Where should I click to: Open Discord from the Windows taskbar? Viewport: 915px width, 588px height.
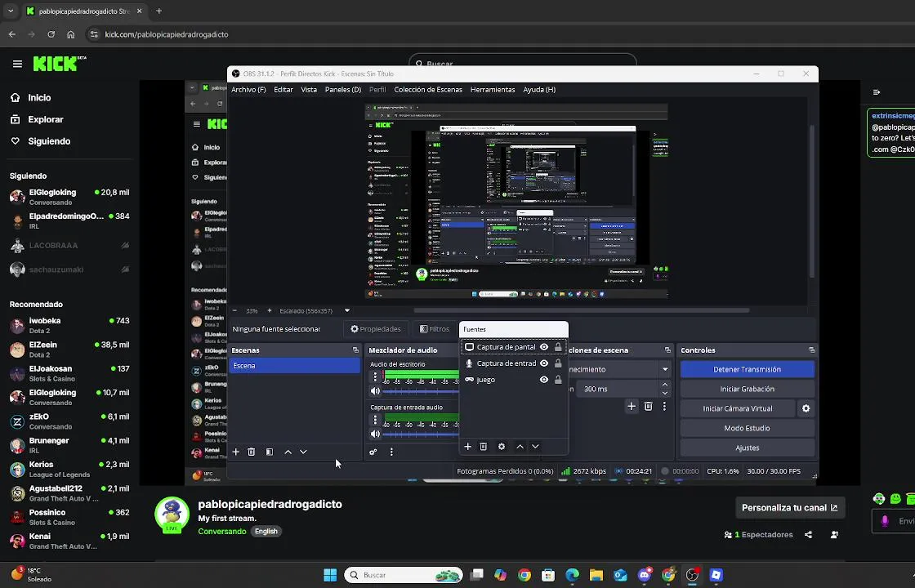pos(645,575)
